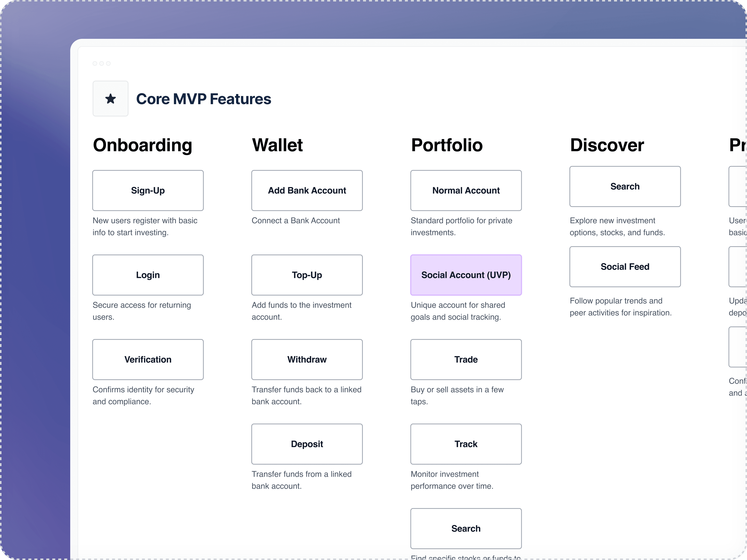Select the Top-Up wallet card
Viewport: 747px width, 560px height.
tap(307, 275)
